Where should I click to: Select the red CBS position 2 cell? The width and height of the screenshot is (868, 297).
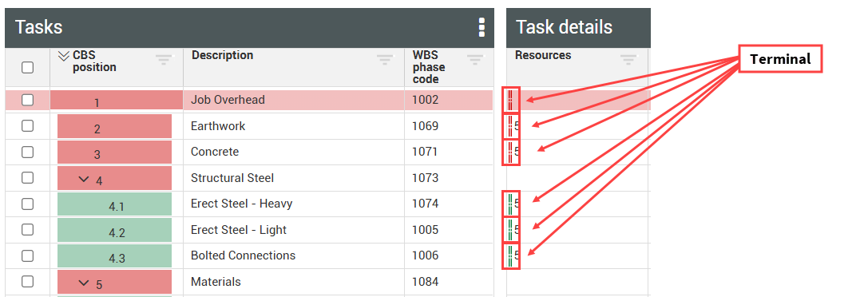[115, 127]
